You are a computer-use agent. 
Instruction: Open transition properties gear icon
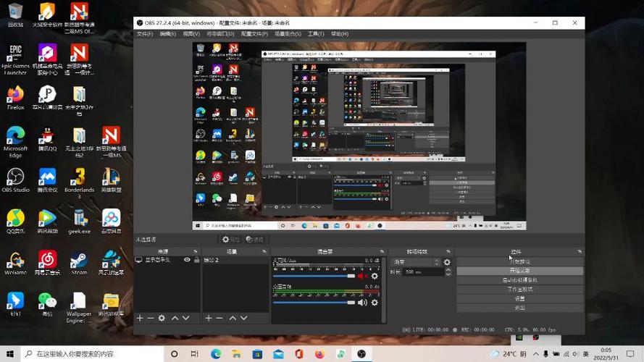(447, 262)
